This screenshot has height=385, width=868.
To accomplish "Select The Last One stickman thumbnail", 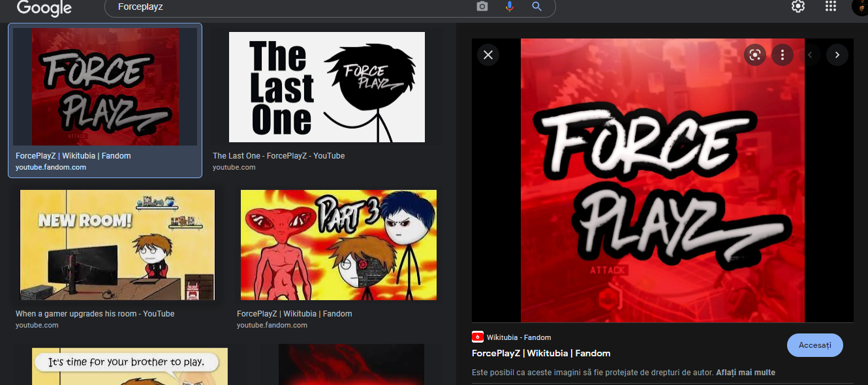I will pyautogui.click(x=327, y=87).
